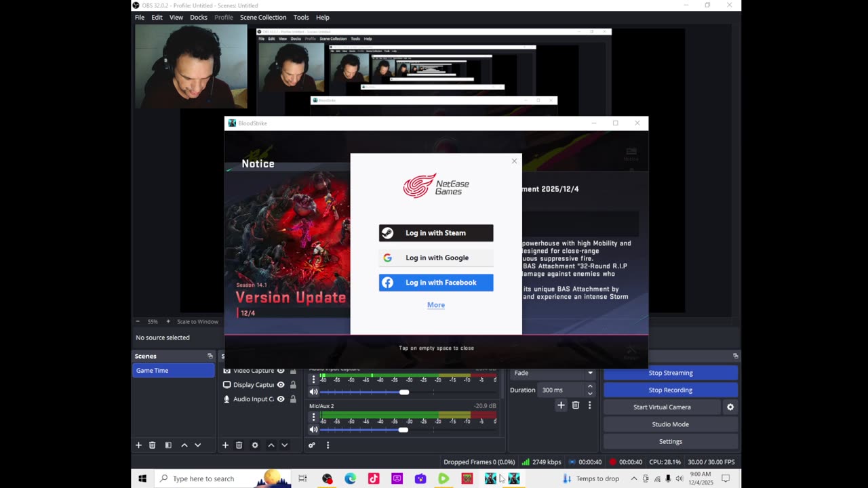The image size is (868, 488).
Task: Open advanced audio properties gears icon
Action: tap(312, 445)
